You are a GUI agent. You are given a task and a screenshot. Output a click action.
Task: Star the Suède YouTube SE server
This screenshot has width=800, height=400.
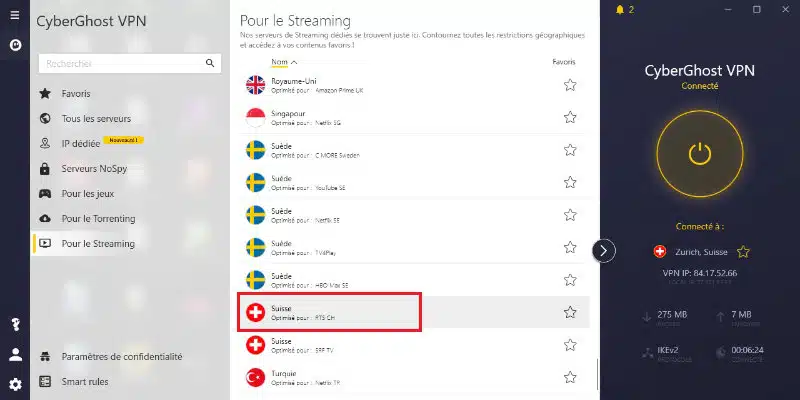(570, 182)
